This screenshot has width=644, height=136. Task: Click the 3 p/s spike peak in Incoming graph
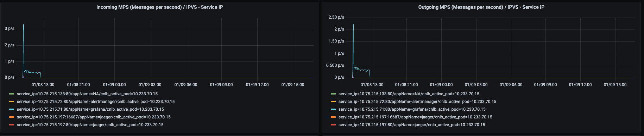(x=24, y=24)
